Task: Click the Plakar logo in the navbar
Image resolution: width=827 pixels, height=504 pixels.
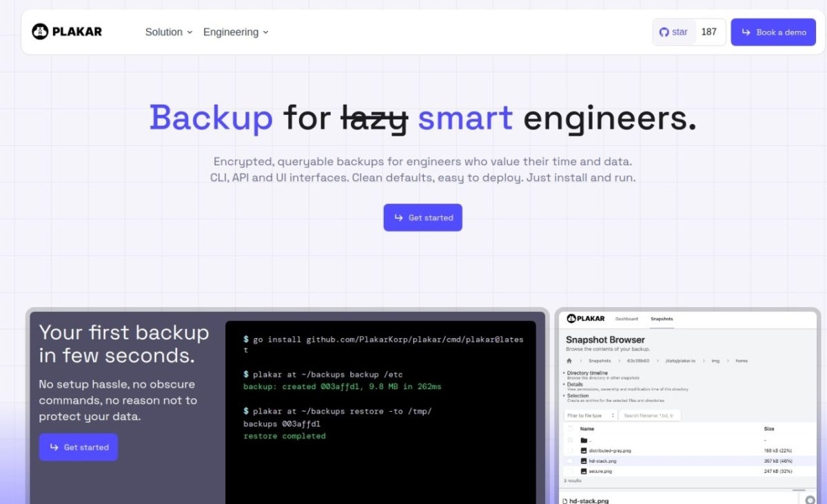Action: coord(67,32)
